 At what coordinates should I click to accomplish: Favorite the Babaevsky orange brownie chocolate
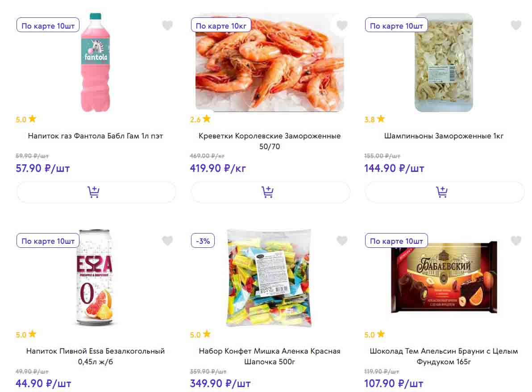pos(516,241)
